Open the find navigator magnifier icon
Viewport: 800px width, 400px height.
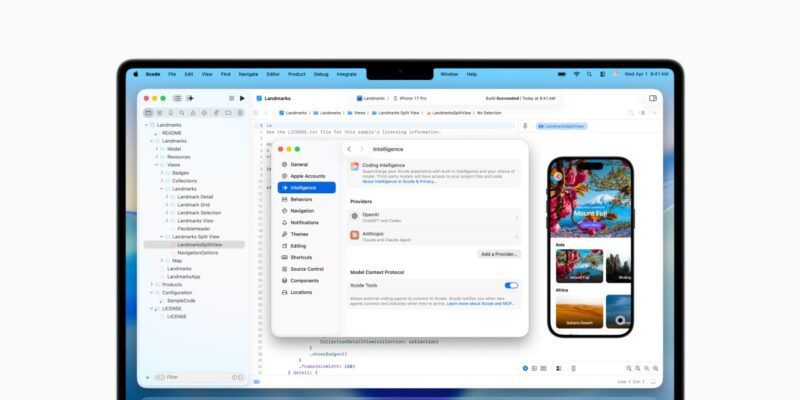[x=182, y=113]
